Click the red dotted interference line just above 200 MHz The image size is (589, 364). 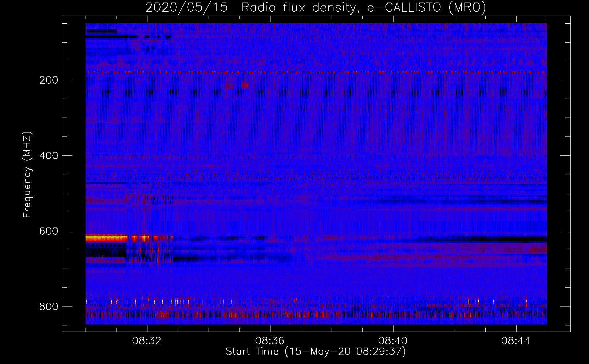[x=316, y=72]
